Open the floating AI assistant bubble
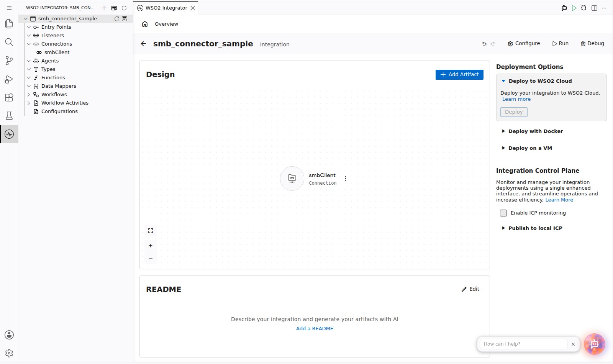The height and width of the screenshot is (364, 613). coord(595,344)
